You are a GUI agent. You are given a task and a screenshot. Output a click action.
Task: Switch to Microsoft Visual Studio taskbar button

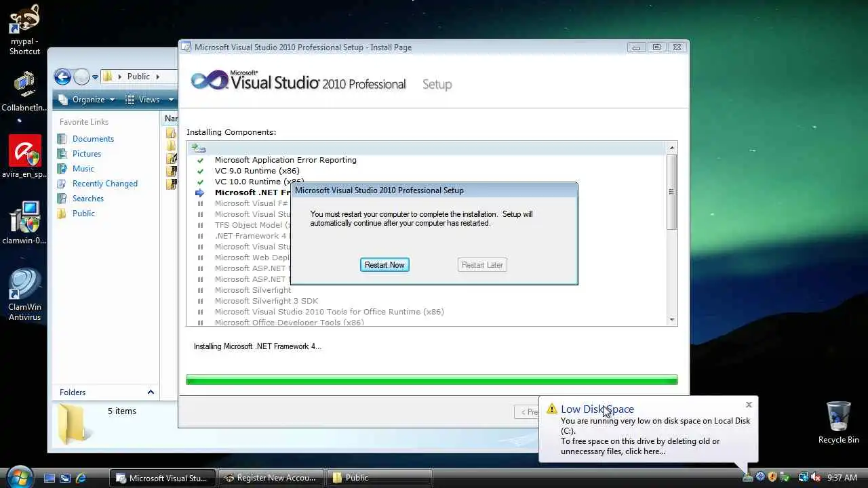point(163,478)
